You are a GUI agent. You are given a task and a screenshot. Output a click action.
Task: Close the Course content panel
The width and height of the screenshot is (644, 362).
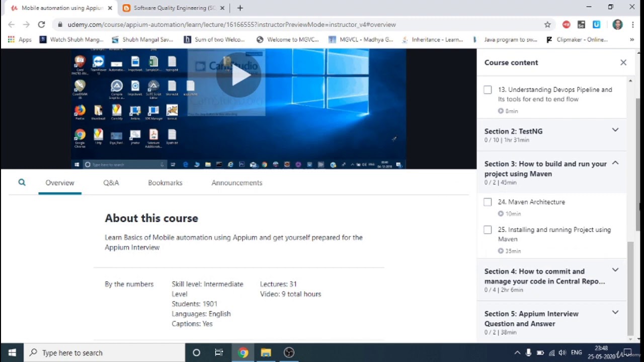click(623, 62)
